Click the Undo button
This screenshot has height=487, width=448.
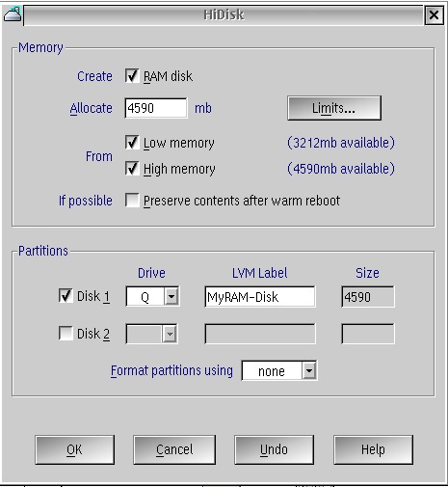tap(274, 449)
